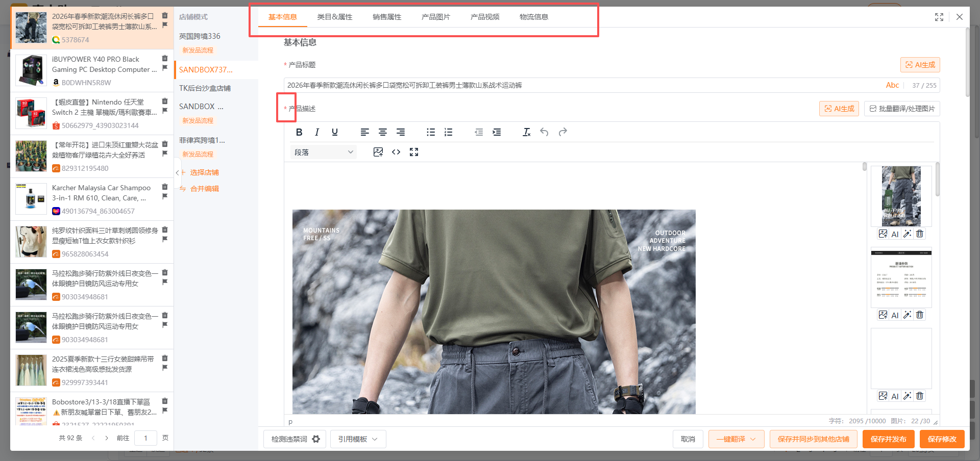Viewport: 980px width, 461px height.
Task: Click 选择店铺 link in sidebar
Action: 205,172
